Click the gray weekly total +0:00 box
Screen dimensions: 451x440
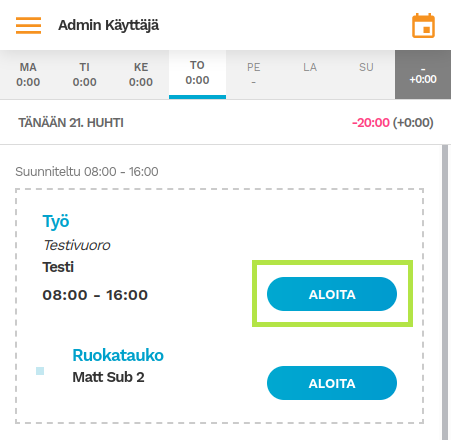(x=423, y=75)
